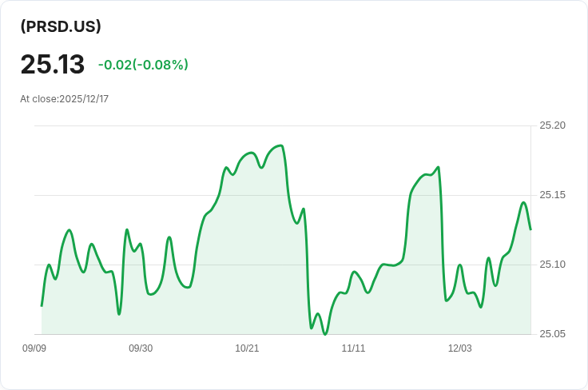The height and width of the screenshot is (390, 588).
Task: Pick the 10/21 x-axis date label
Action: click(247, 348)
